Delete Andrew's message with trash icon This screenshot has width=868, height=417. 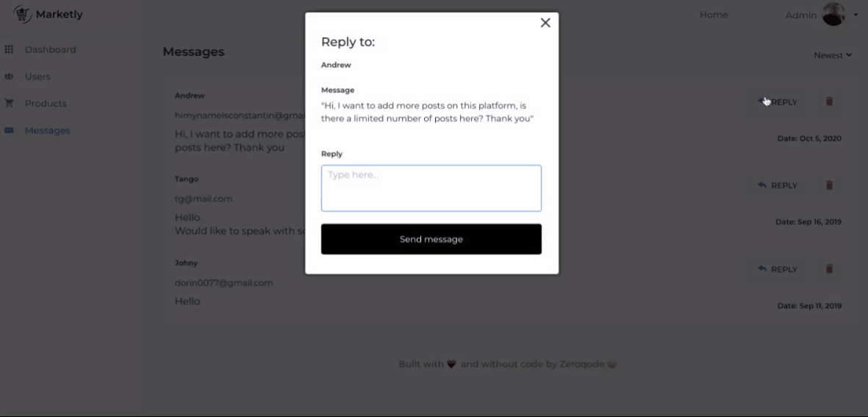(x=830, y=101)
